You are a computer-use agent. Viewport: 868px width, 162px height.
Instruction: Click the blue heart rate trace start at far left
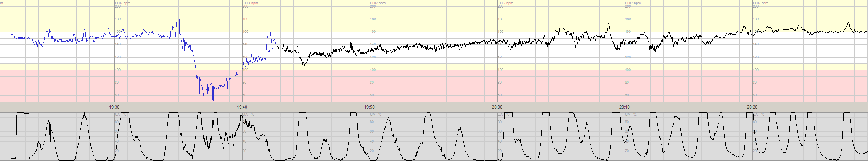(12, 34)
